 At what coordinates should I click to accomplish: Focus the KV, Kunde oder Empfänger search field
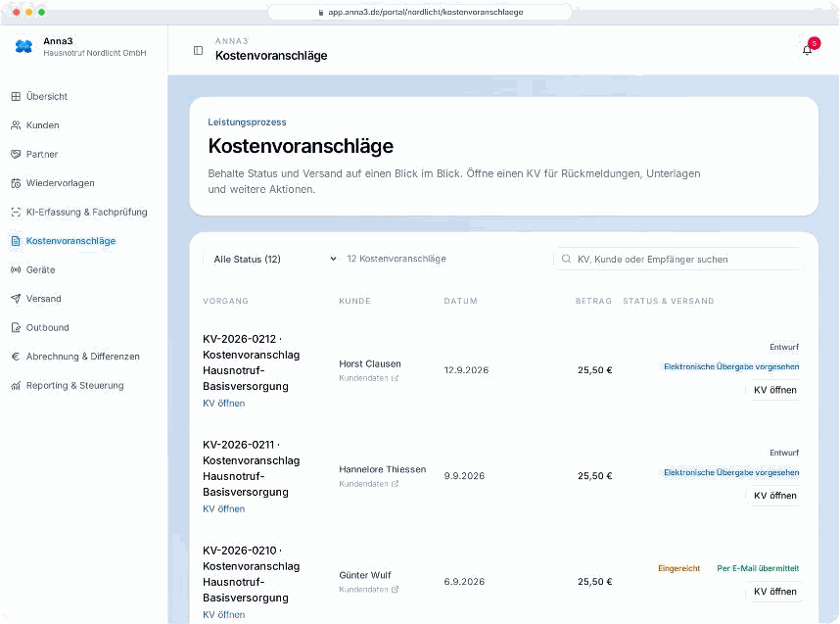tap(678, 260)
